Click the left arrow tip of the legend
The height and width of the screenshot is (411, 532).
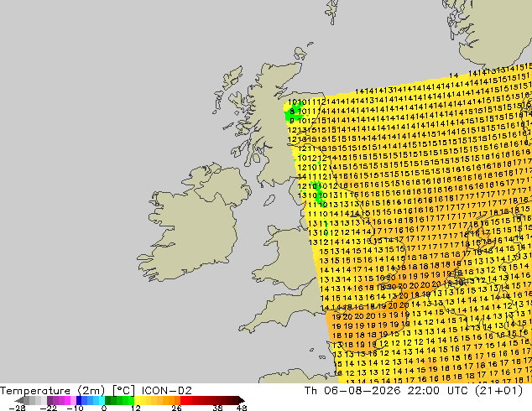[18, 401]
